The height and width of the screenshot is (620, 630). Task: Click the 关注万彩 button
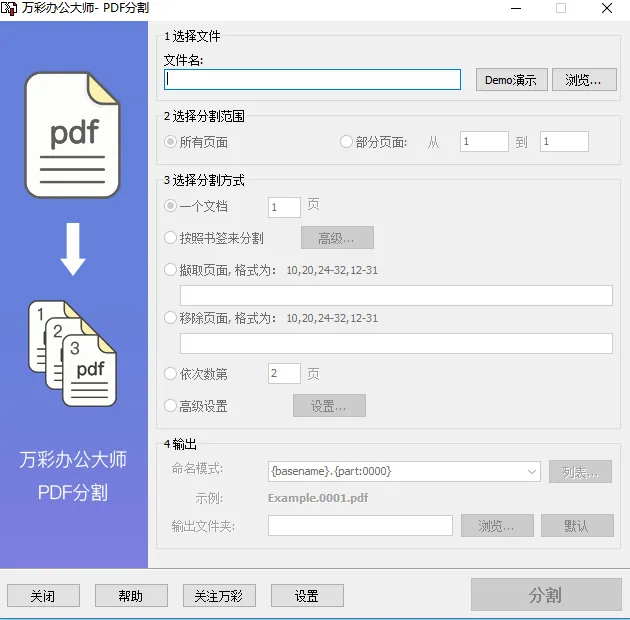(219, 595)
